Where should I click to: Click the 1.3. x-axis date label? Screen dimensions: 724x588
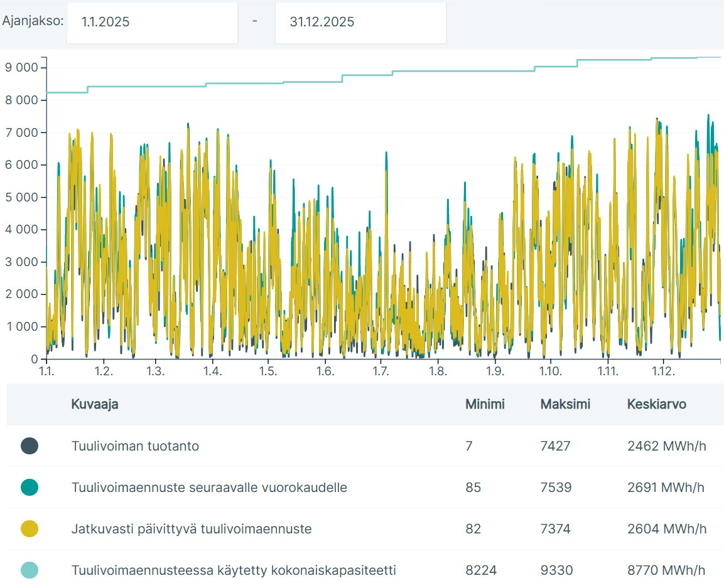pos(156,372)
